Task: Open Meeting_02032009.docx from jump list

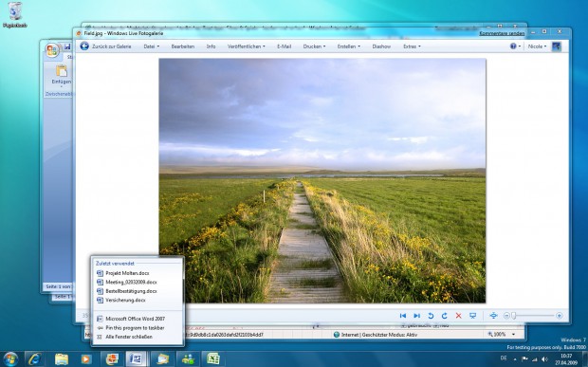Action: 138,283
